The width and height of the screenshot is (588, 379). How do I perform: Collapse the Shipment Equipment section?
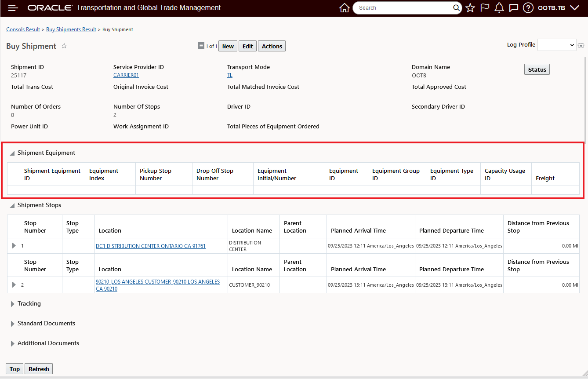click(12, 153)
